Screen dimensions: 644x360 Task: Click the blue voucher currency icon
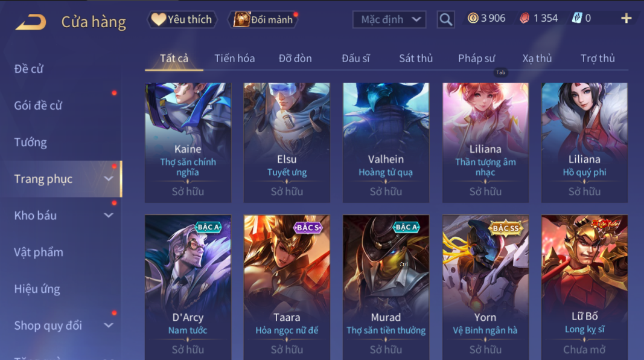tap(576, 18)
